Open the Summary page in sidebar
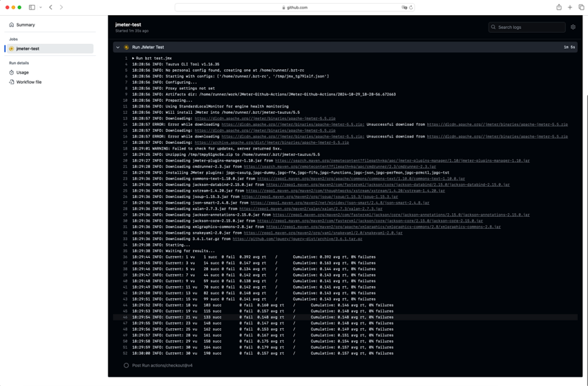This screenshot has height=386, width=588. click(26, 25)
